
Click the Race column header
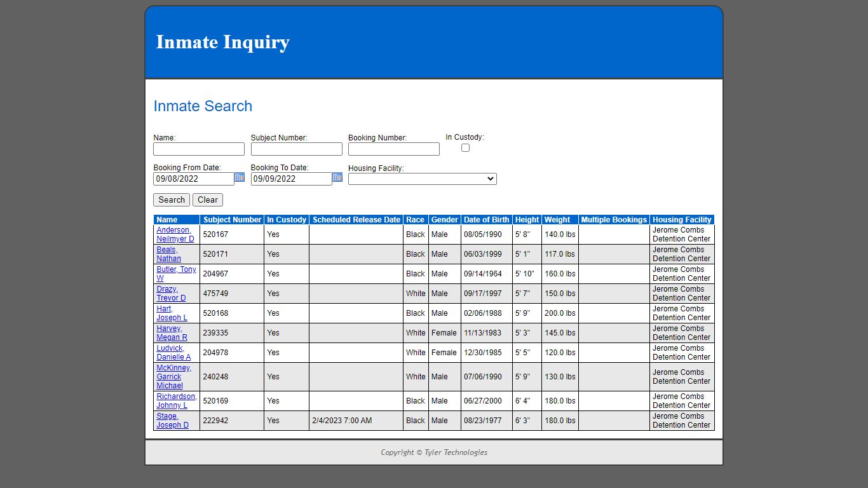[x=416, y=220]
